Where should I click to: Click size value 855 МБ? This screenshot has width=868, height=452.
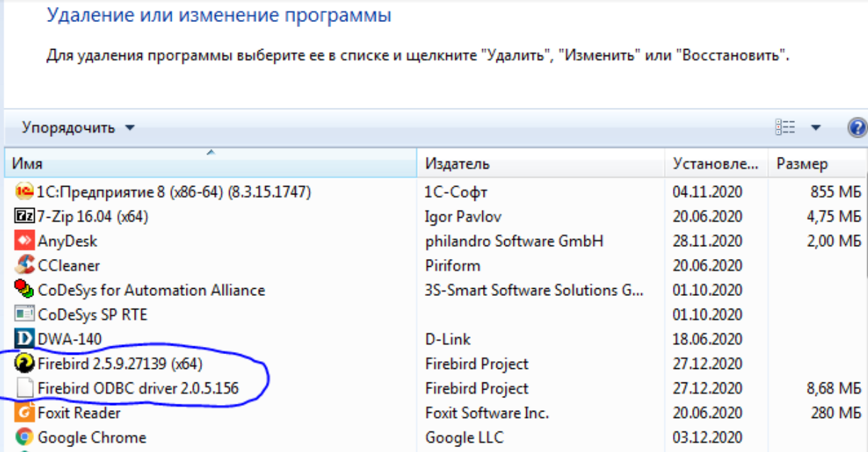pyautogui.click(x=835, y=192)
